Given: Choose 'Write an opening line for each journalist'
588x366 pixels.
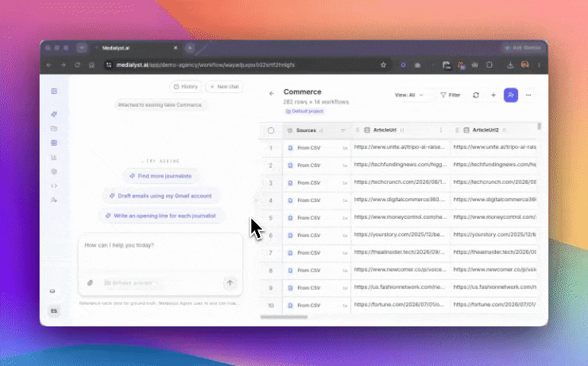Looking at the screenshot, I should pyautogui.click(x=161, y=216).
